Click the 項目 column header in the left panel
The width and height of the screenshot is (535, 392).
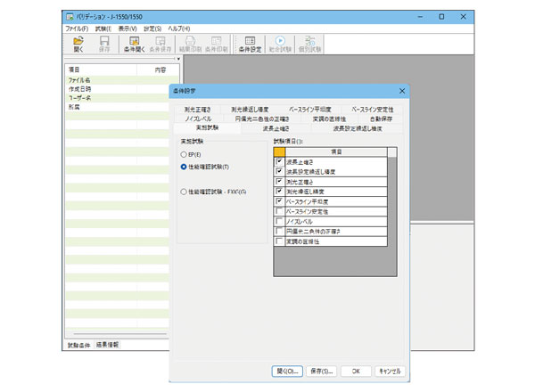click(101, 69)
